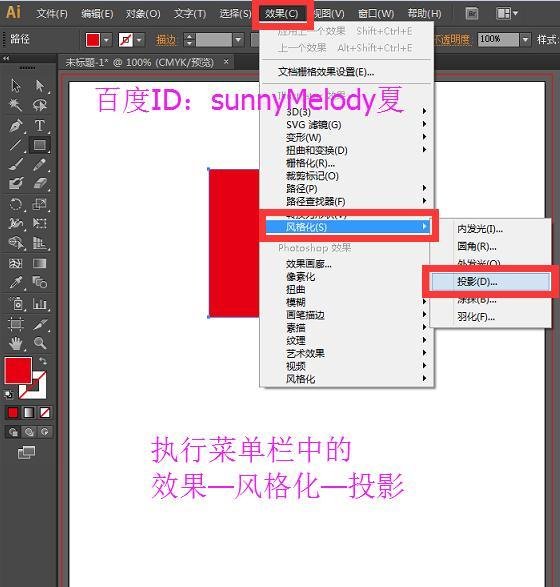Viewport: 560px width, 587px height.
Task: Switch to Draw Inside mode
Action: (45, 432)
